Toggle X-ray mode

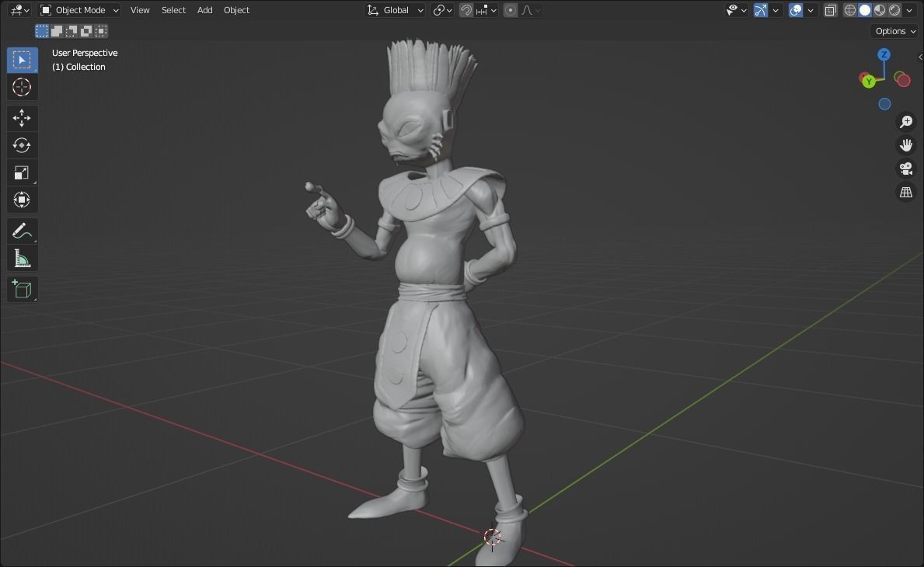[830, 10]
